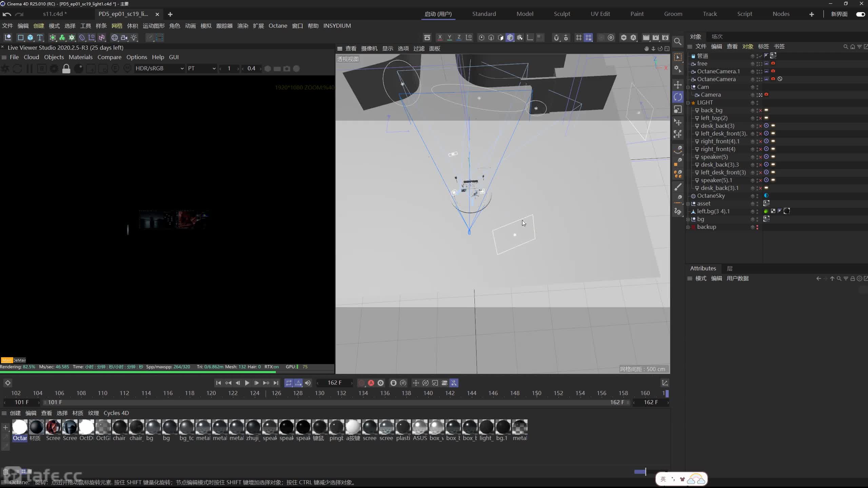The image size is (868, 488).
Task: Lock the Z axis
Action: 459,38
